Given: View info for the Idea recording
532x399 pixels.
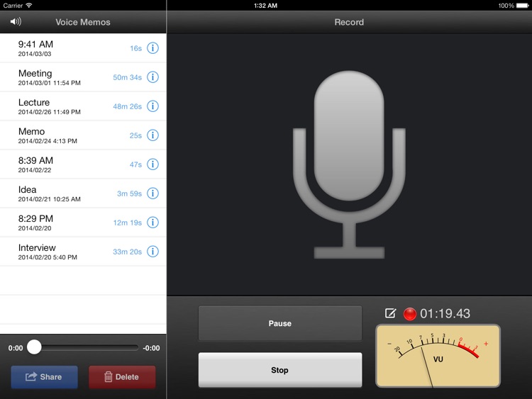Looking at the screenshot, I should point(153,193).
